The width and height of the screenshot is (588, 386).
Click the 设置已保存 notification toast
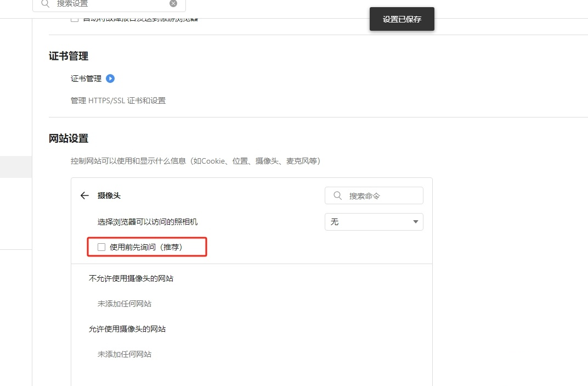(x=402, y=19)
